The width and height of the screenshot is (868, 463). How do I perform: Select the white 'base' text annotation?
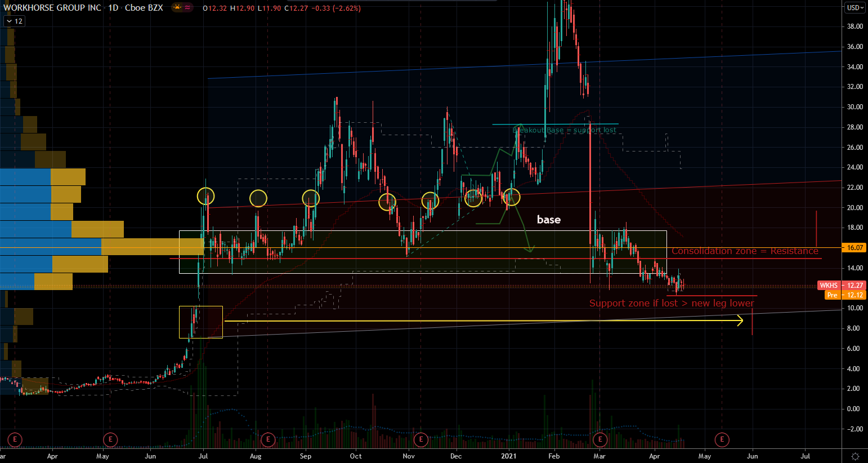point(549,220)
